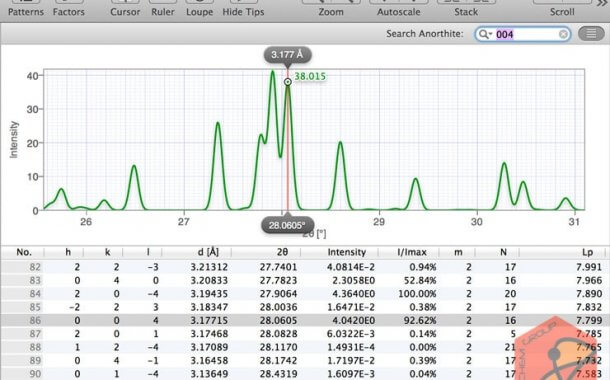Sort by the I/Imax column header
This screenshot has width=610, height=380.
412,252
